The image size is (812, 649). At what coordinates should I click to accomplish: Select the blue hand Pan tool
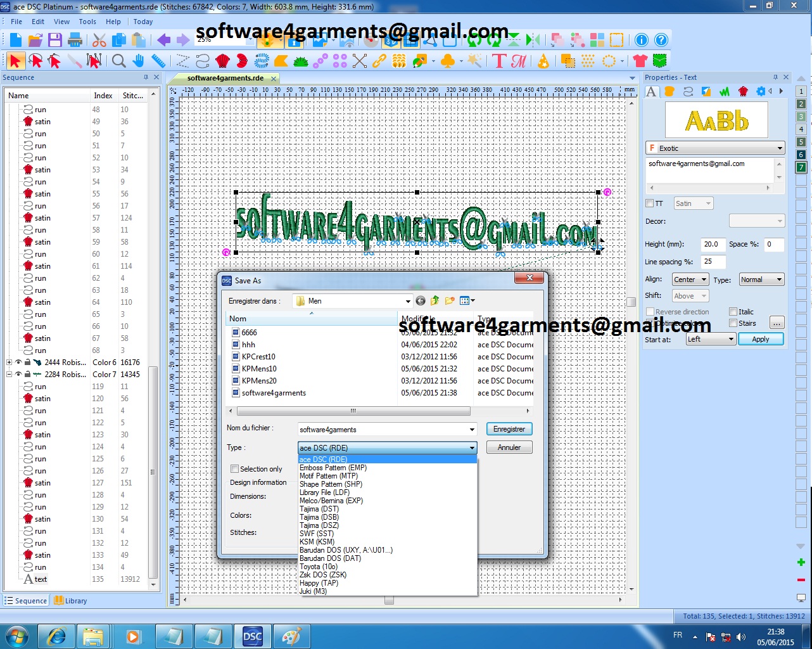pos(138,61)
